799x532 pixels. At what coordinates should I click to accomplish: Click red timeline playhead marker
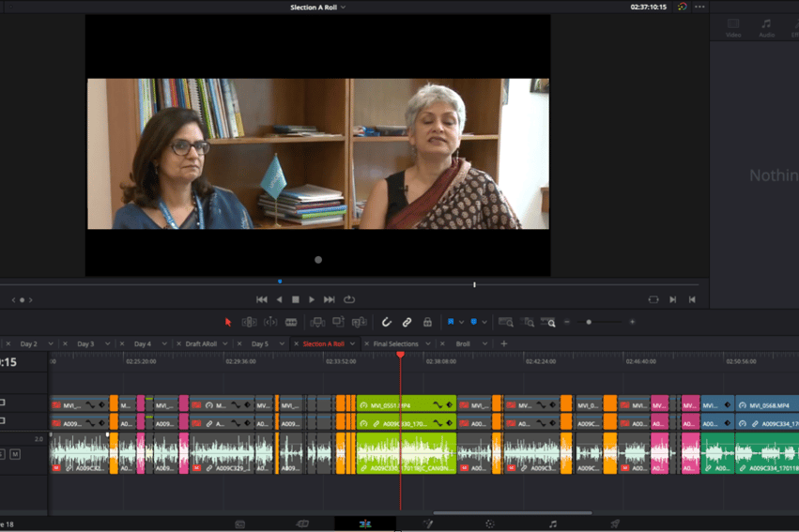point(401,355)
